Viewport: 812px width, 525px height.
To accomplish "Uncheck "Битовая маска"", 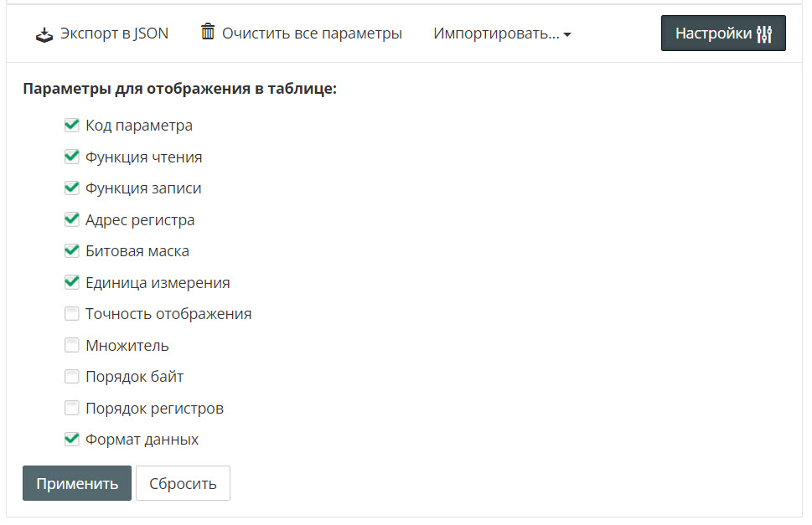I will [72, 250].
